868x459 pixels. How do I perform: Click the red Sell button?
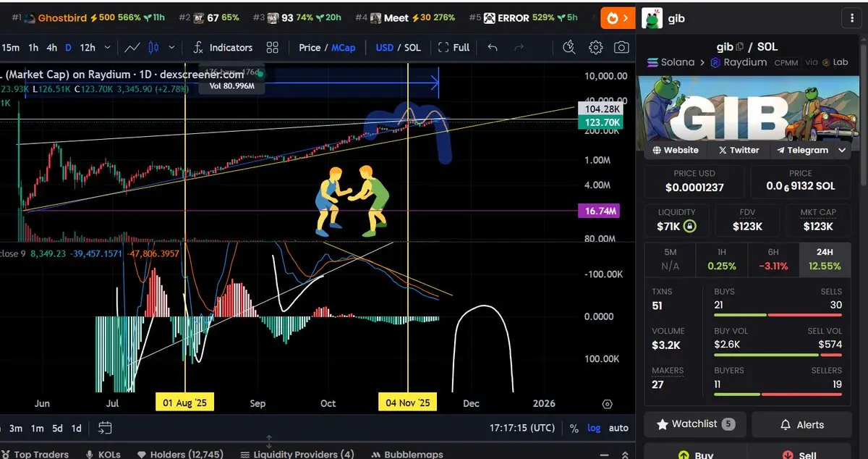[x=802, y=454]
